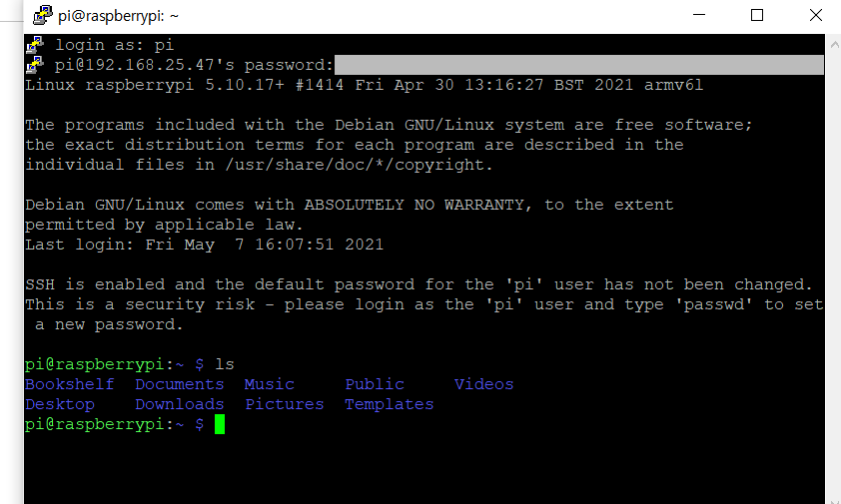
Task: Click the 'Documents' directory name
Action: pyautogui.click(x=180, y=384)
